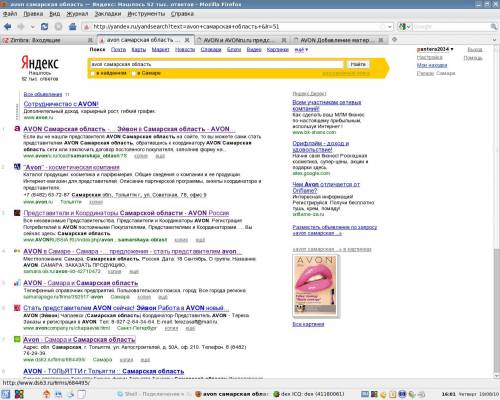Click the Stop loading toolbar icon
500x400 pixels.
click(58, 27)
